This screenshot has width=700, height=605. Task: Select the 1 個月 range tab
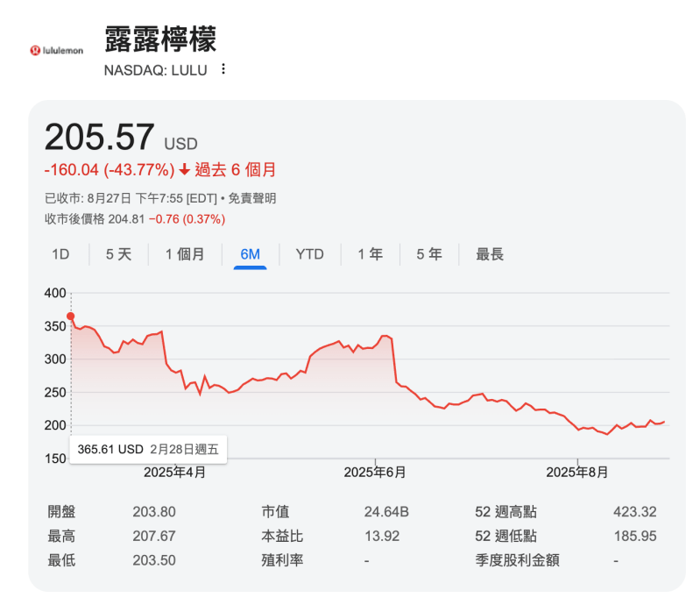click(x=185, y=254)
